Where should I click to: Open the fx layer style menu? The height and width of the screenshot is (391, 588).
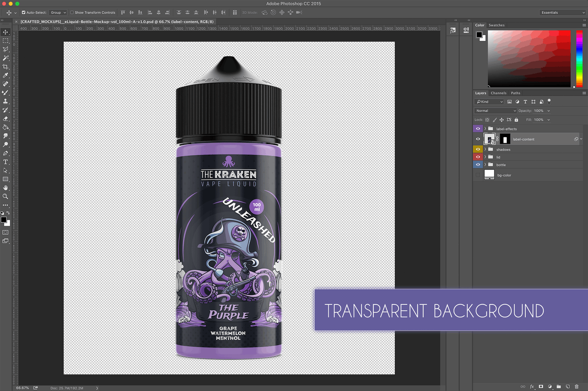[532, 386]
